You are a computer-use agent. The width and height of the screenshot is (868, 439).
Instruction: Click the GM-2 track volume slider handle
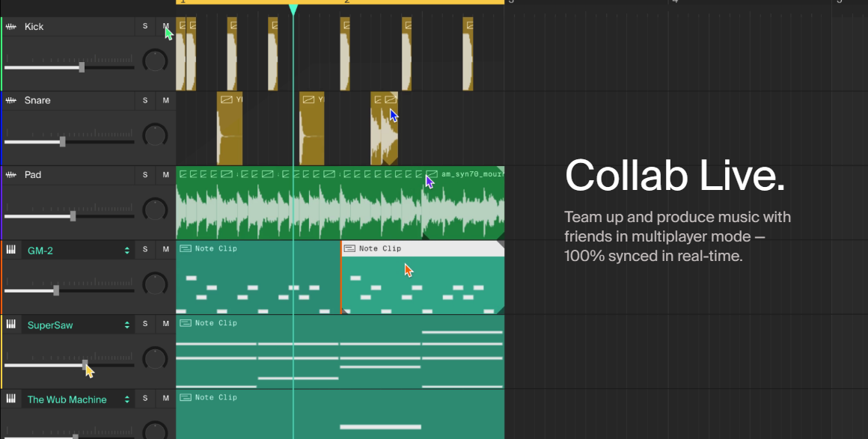(x=56, y=291)
